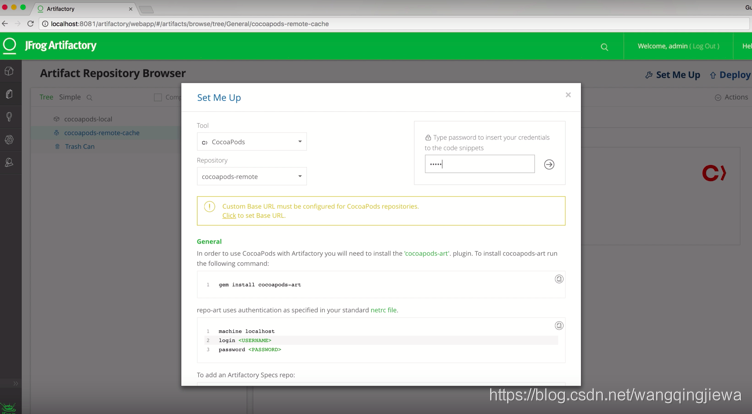The image size is (752, 414).
Task: Copy the netrc machine localhost snippet
Action: [x=559, y=325]
